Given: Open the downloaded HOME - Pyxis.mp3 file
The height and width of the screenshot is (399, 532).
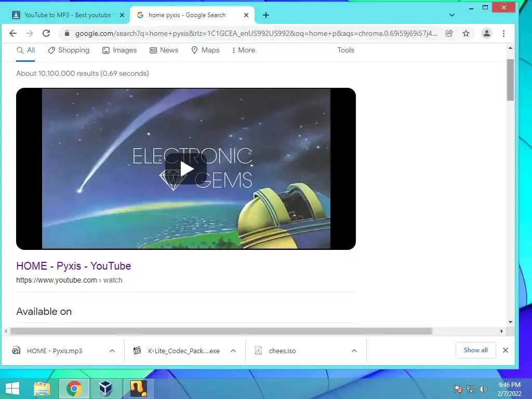Looking at the screenshot, I should tap(54, 351).
